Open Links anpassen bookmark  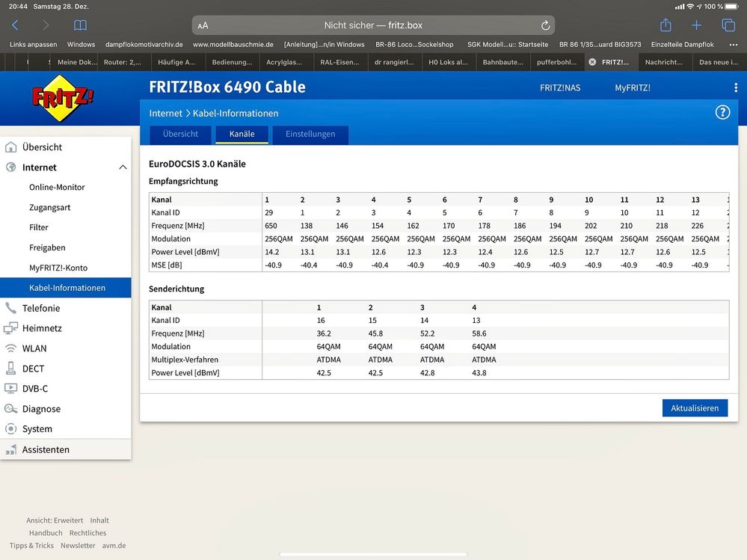[x=34, y=44]
